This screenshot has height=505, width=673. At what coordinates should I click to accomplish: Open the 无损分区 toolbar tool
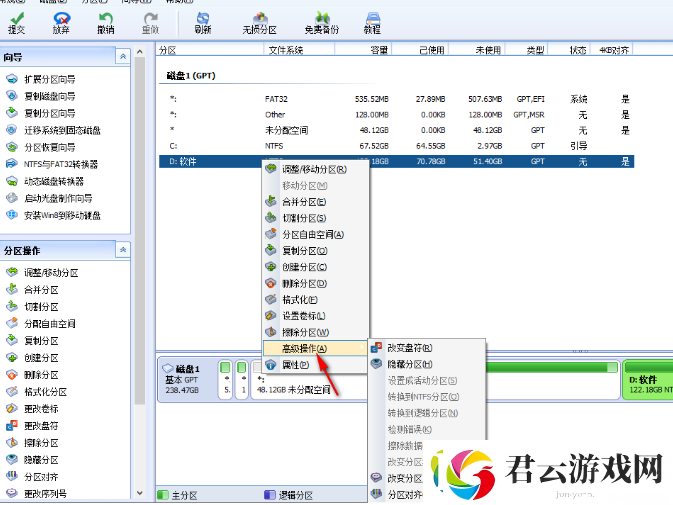[260, 23]
